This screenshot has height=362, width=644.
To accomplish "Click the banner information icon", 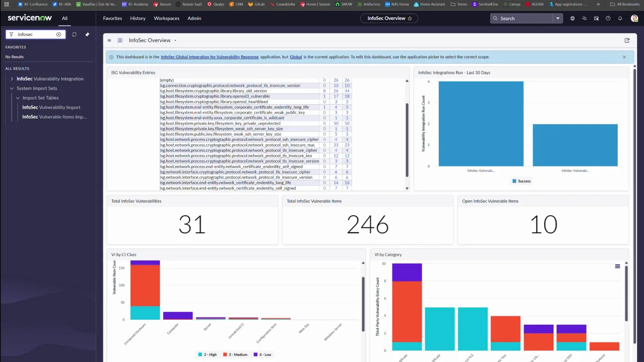I will [x=112, y=57].
